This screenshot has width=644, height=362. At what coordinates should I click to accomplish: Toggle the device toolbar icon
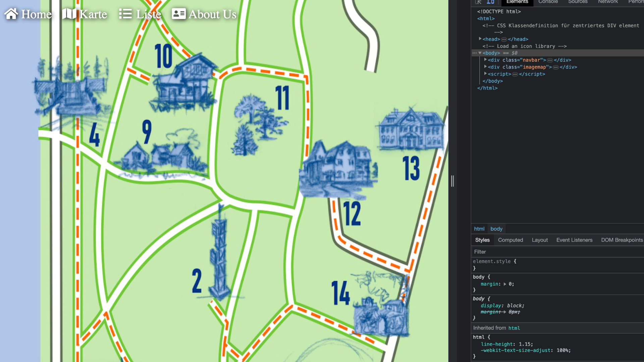[x=490, y=2]
